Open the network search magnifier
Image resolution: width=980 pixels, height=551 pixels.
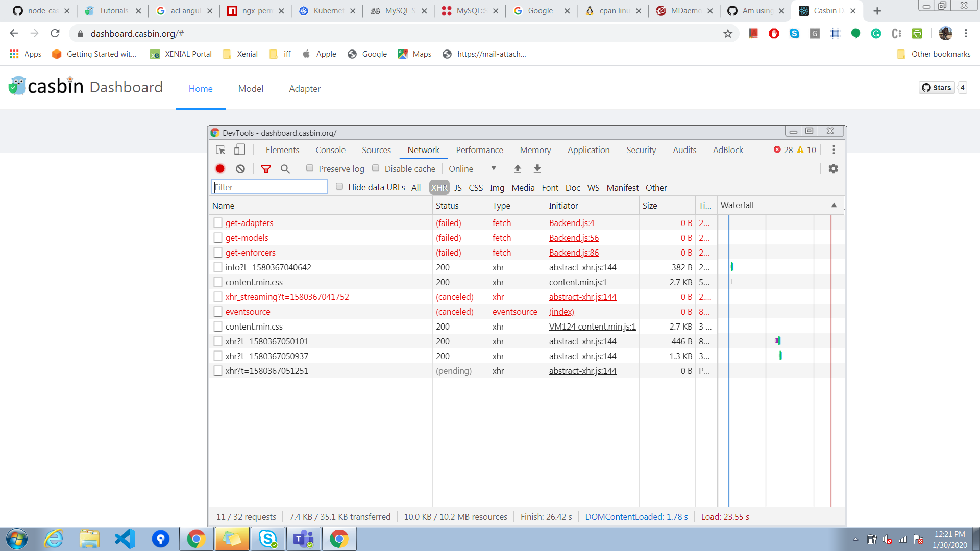pyautogui.click(x=285, y=168)
